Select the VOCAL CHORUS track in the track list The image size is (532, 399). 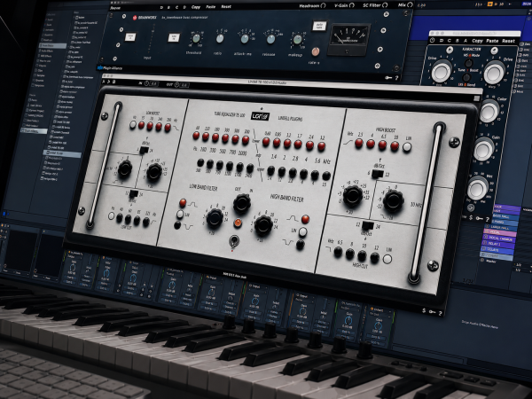[x=500, y=239]
